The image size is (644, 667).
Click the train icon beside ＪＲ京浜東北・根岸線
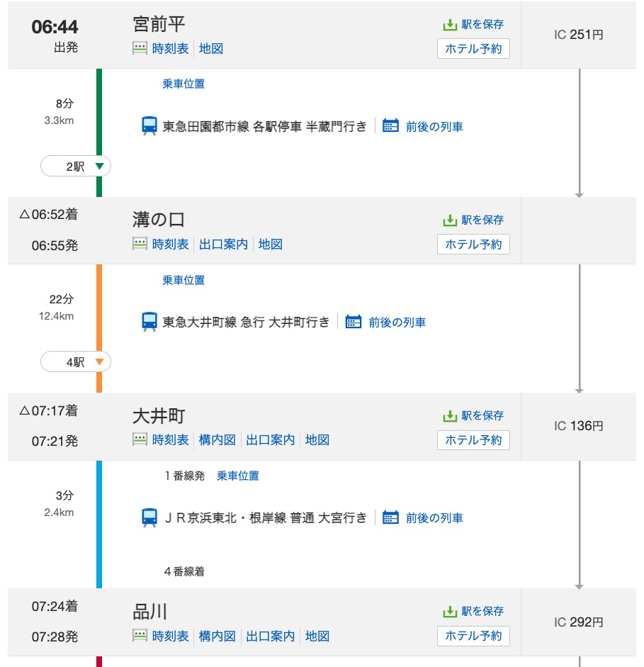point(149,517)
